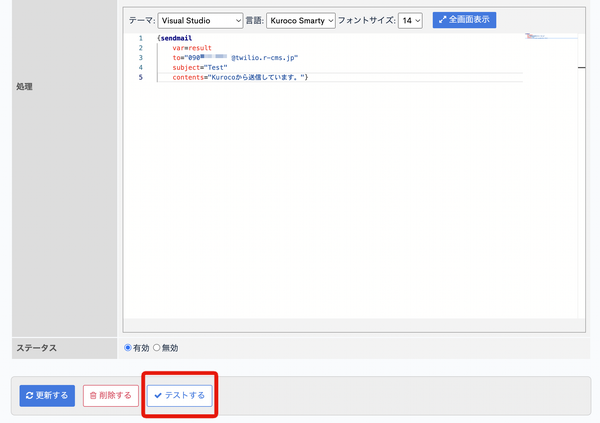
Task: Click the code minimap thumbnail
Action: 551,37
